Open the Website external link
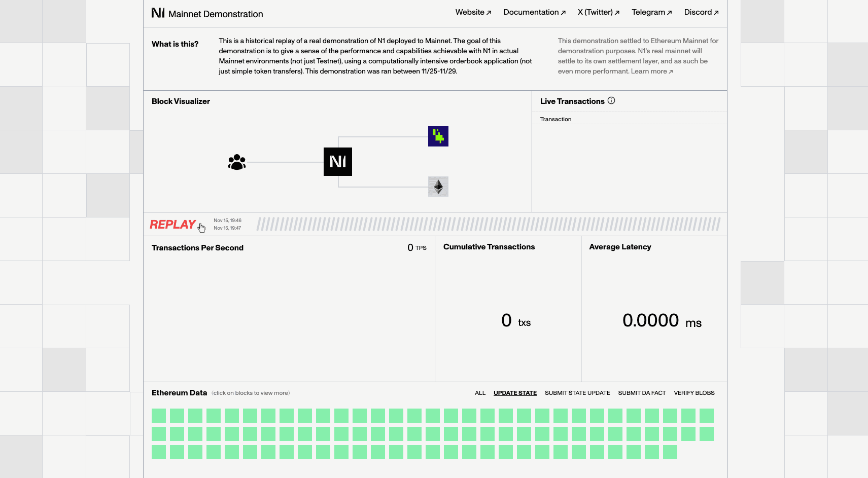The image size is (868, 478). pyautogui.click(x=473, y=12)
